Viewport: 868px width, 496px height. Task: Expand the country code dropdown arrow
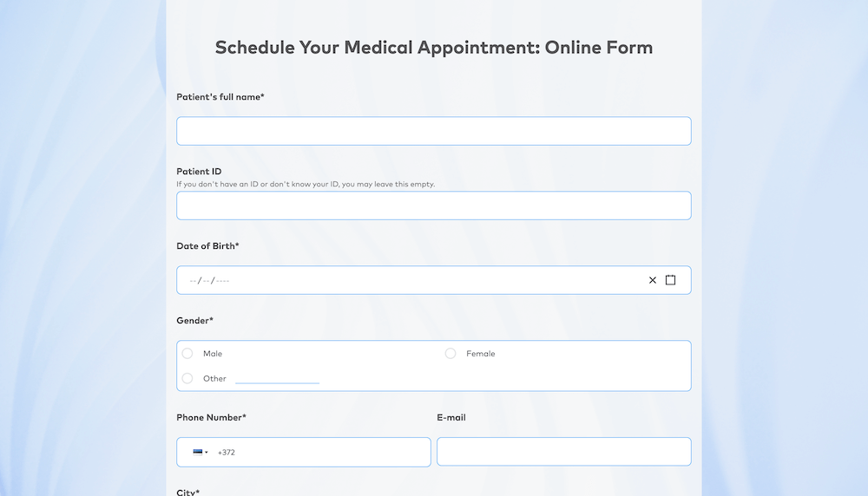click(x=207, y=452)
